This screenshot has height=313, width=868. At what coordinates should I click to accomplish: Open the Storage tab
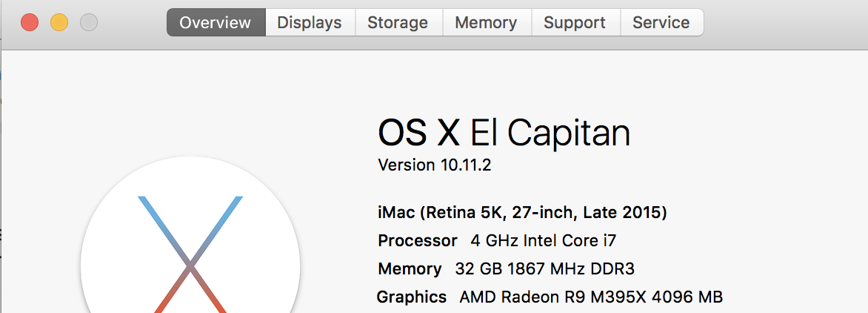pyautogui.click(x=398, y=22)
